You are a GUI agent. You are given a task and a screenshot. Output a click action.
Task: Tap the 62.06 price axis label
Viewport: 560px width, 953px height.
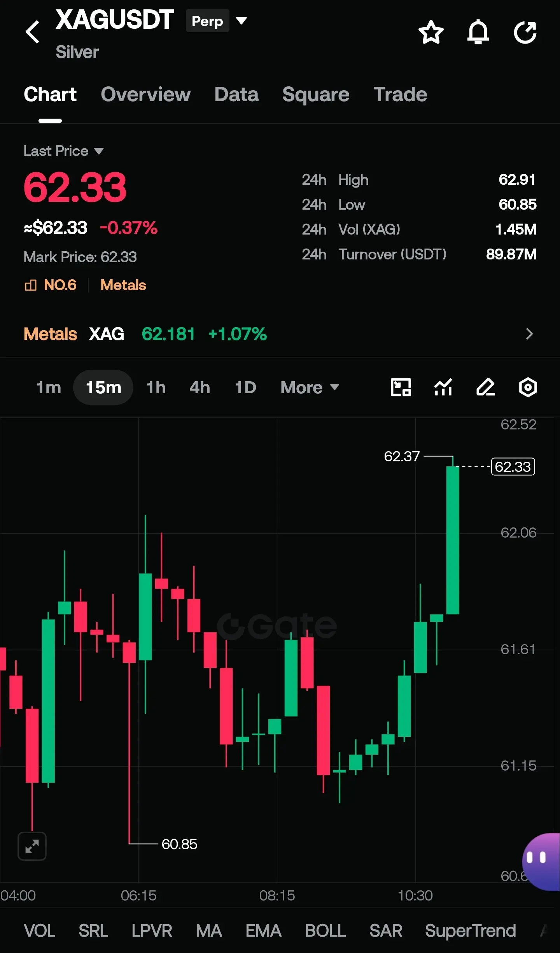click(x=518, y=533)
